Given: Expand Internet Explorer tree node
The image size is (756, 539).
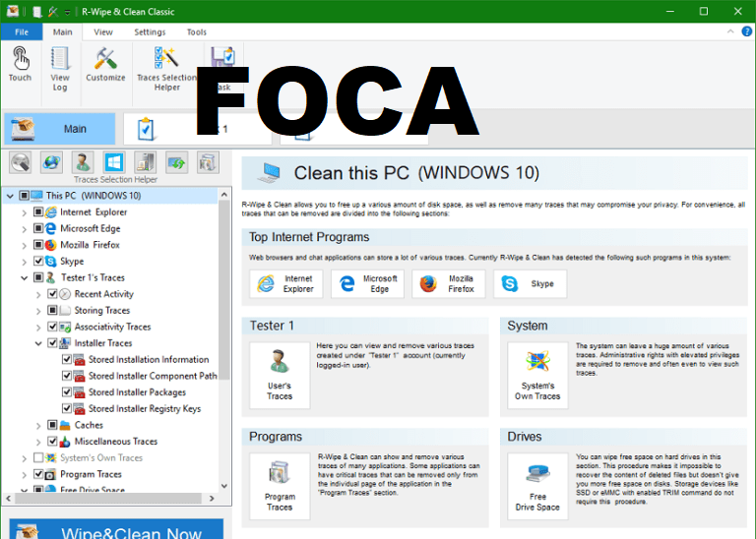Looking at the screenshot, I should (x=24, y=212).
